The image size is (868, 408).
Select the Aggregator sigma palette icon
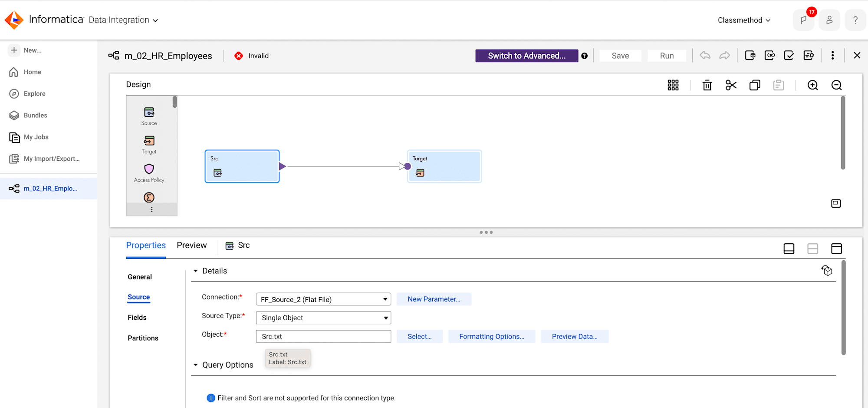tap(149, 198)
